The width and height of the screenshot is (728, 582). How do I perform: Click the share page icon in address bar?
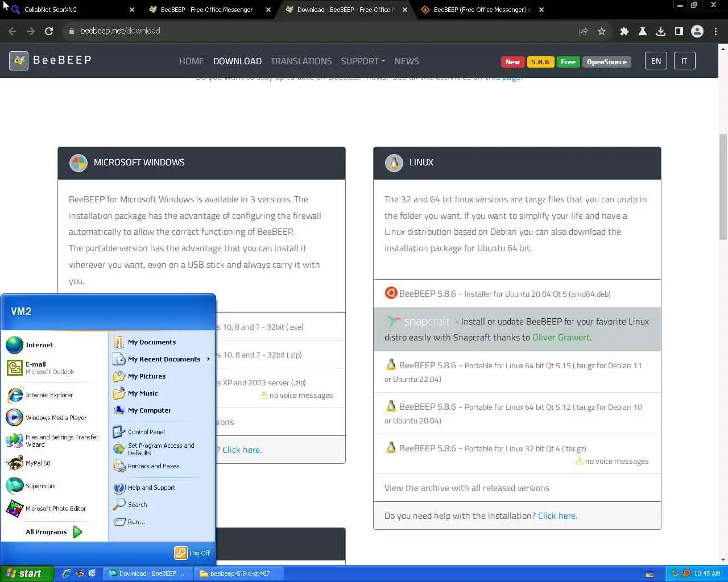click(583, 31)
